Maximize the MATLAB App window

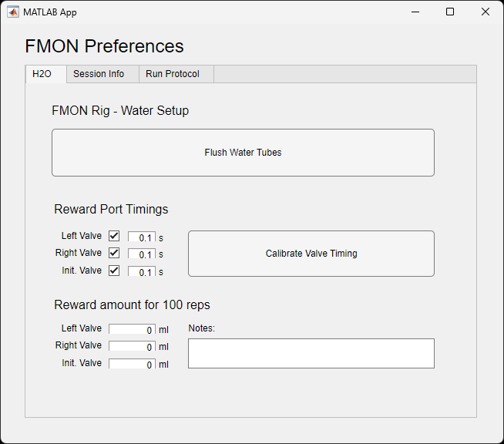tap(450, 12)
